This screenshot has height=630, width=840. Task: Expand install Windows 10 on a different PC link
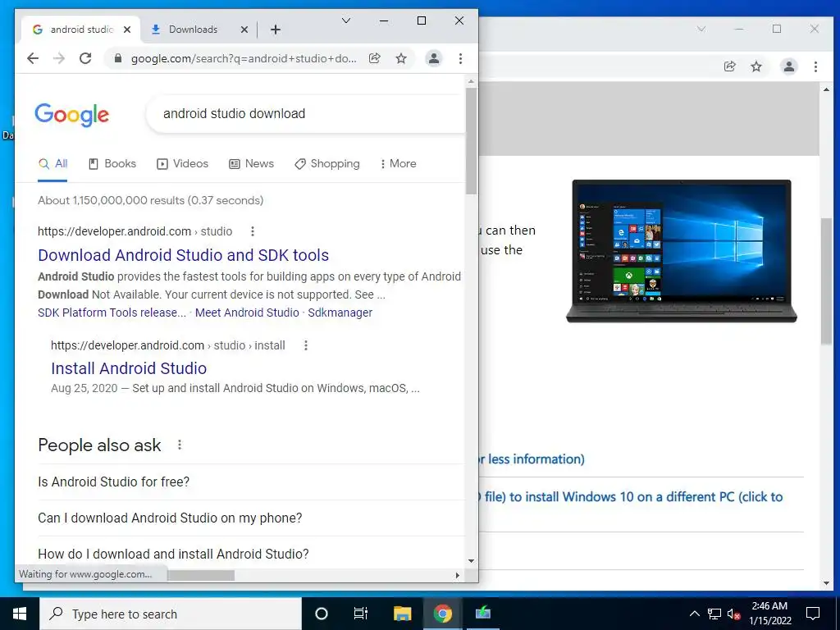631,497
